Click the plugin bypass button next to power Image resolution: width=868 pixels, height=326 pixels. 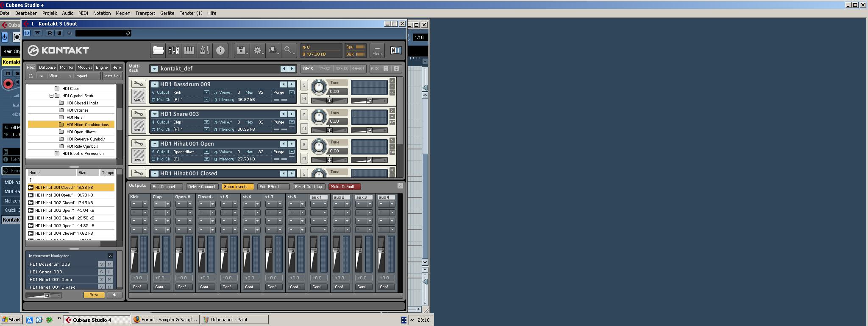click(x=37, y=33)
